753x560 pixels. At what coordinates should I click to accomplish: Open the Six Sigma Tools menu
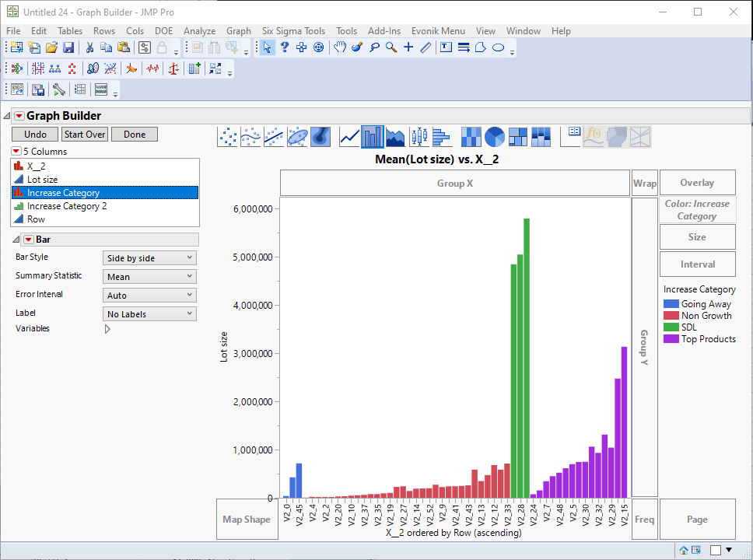293,31
